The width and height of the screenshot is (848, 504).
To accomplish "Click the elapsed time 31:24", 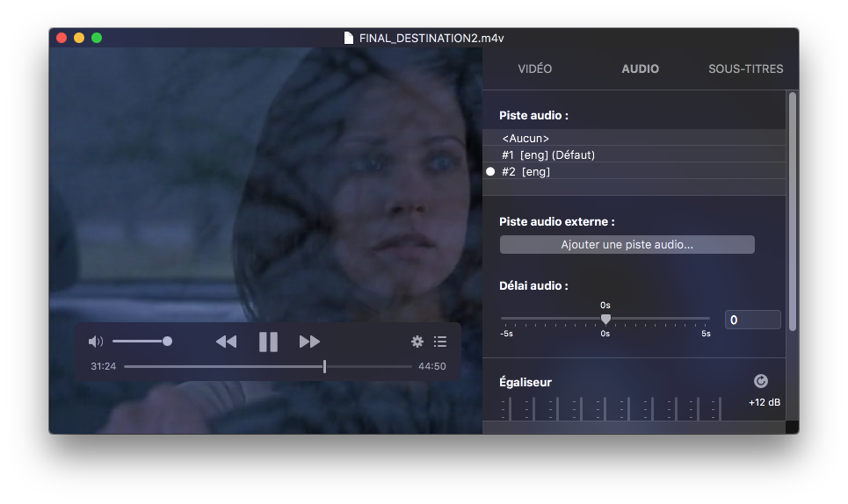I will 104,366.
